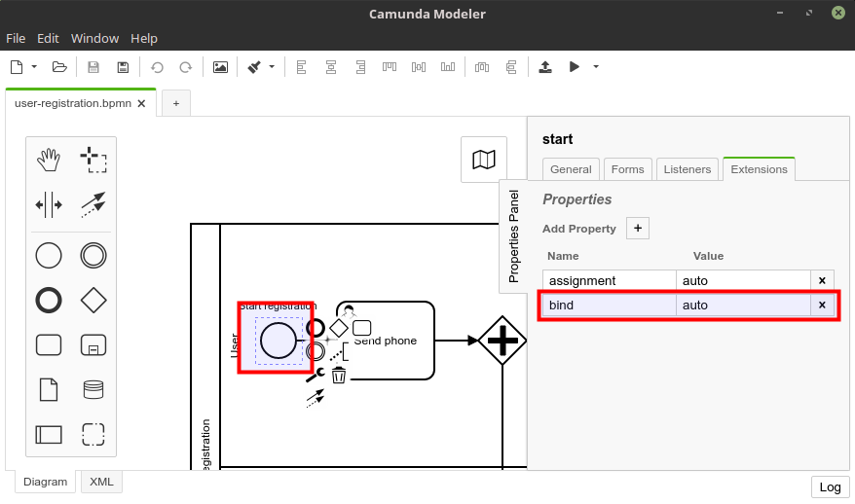This screenshot has height=504, width=855.
Task: Open the Edit menu
Action: (x=48, y=38)
